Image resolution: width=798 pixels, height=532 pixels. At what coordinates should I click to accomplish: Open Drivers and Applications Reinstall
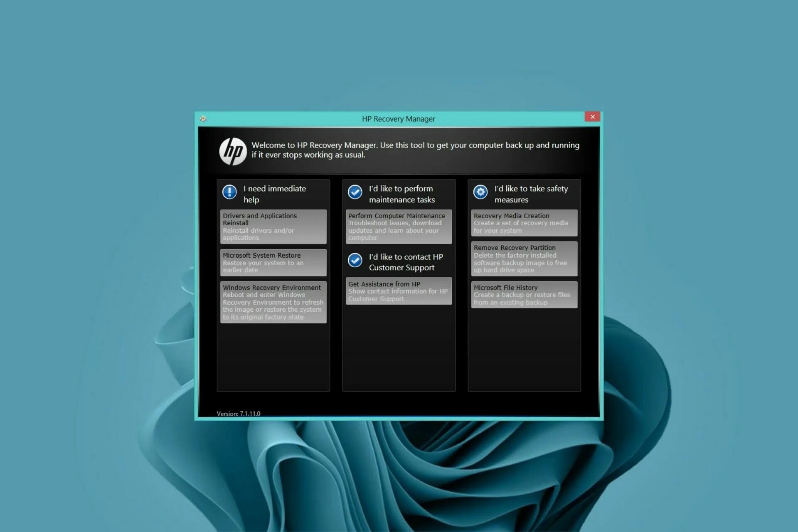point(273,227)
